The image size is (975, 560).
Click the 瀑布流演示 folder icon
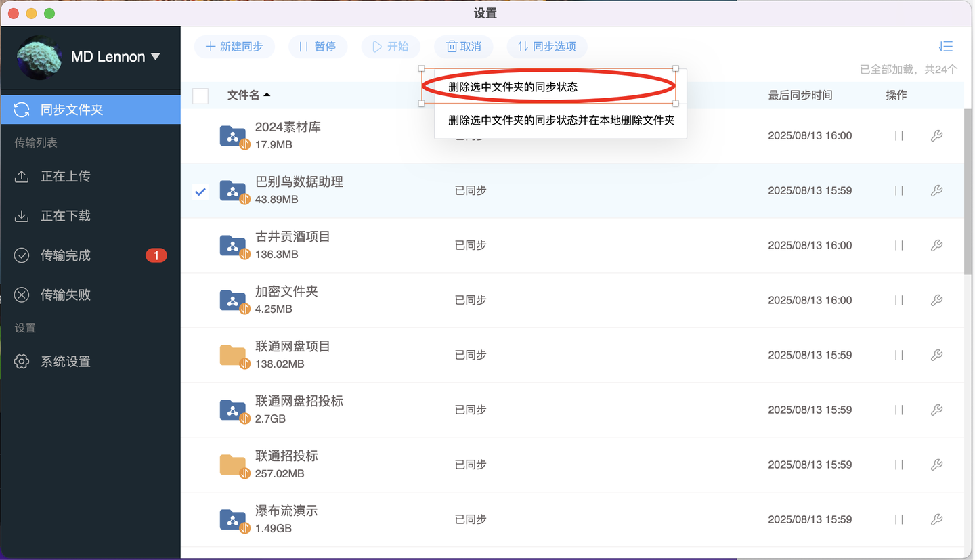coord(234,520)
